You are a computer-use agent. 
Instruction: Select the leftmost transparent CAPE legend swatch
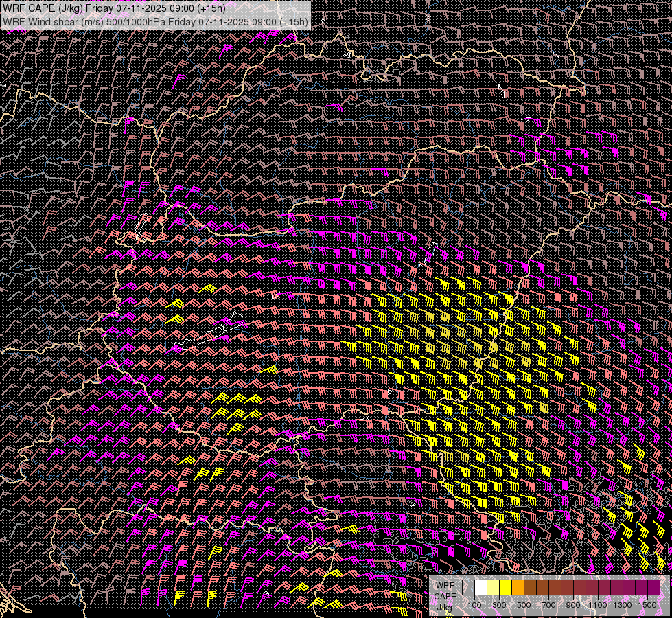click(x=469, y=588)
